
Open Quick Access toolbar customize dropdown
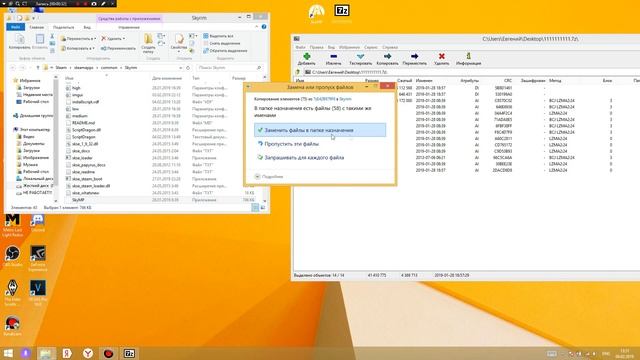pos(34,18)
